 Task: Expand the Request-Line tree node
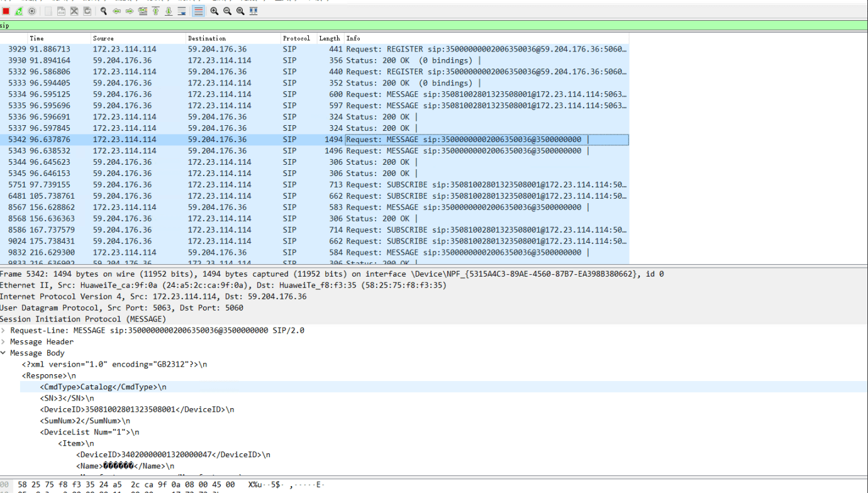tap(4, 331)
